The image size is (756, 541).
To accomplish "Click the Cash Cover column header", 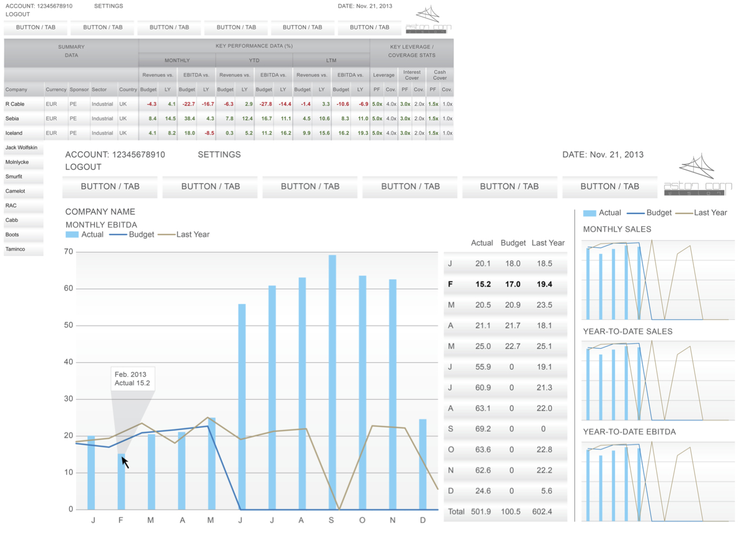I will (x=440, y=75).
